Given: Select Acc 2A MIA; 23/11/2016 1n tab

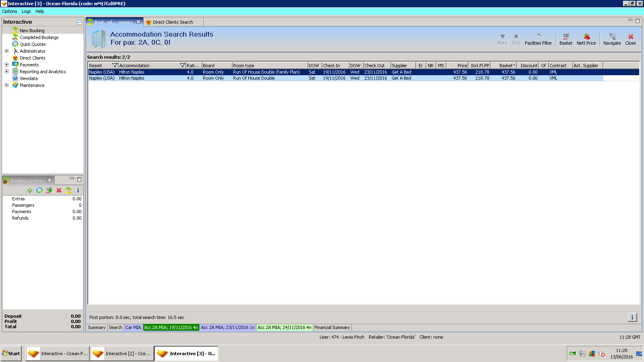Looking at the screenshot, I should 228,327.
